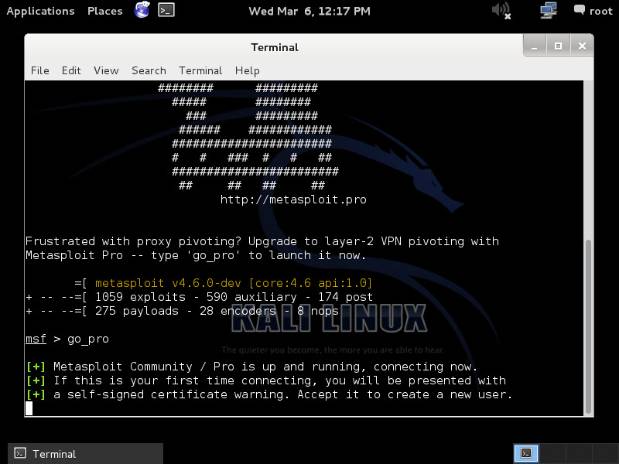Viewport: 619px width, 464px height.
Task: Open the View menu
Action: 106,71
